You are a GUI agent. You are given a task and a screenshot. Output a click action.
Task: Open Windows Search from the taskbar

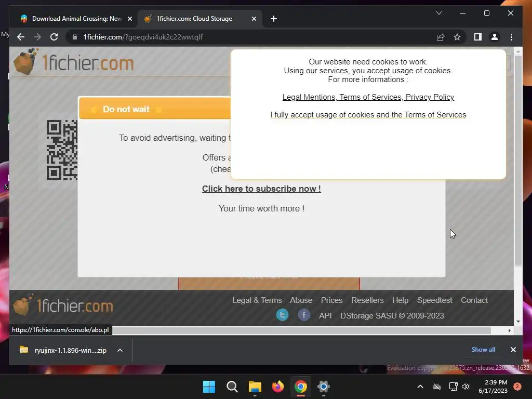[x=232, y=387]
